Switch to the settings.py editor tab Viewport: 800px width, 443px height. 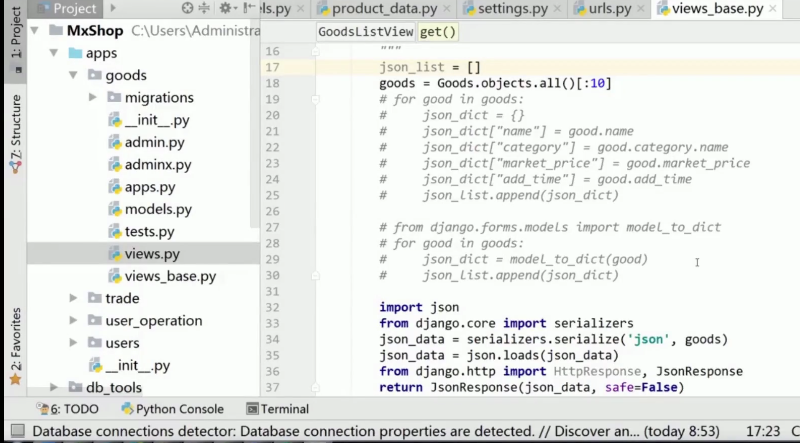coord(513,9)
